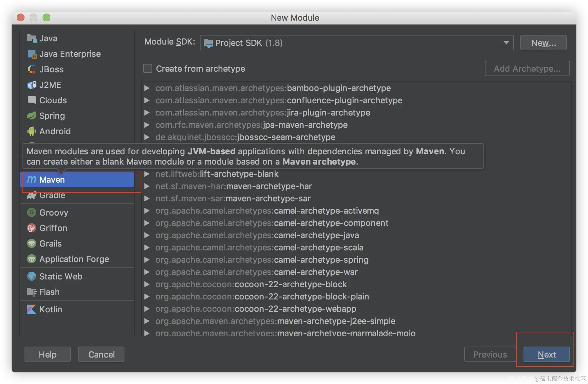Select the Application Forge icon
Image resolution: width=588 pixels, height=384 pixels.
[x=32, y=259]
